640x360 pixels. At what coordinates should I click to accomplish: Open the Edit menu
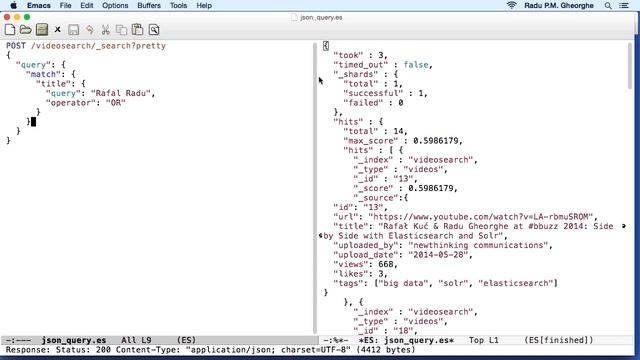[x=87, y=6]
